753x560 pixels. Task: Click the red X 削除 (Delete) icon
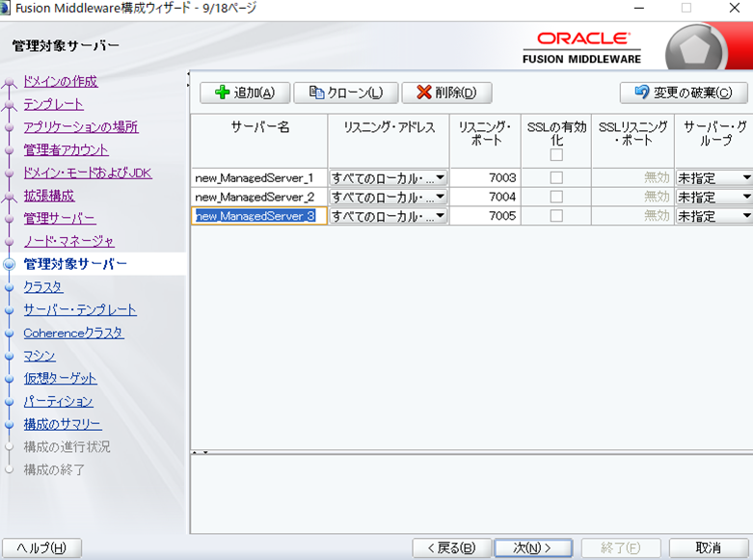tap(423, 93)
